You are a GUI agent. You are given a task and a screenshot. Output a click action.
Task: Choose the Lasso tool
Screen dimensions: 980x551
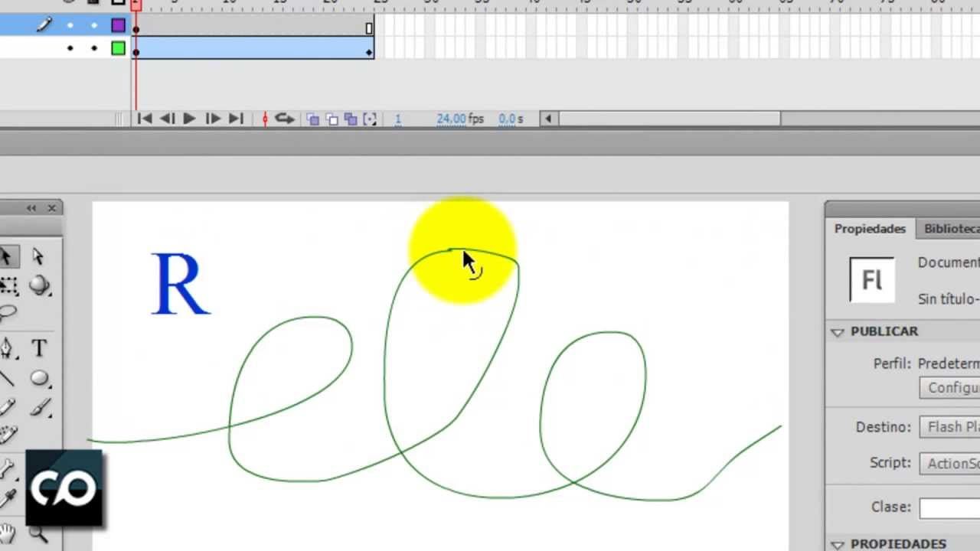click(8, 312)
